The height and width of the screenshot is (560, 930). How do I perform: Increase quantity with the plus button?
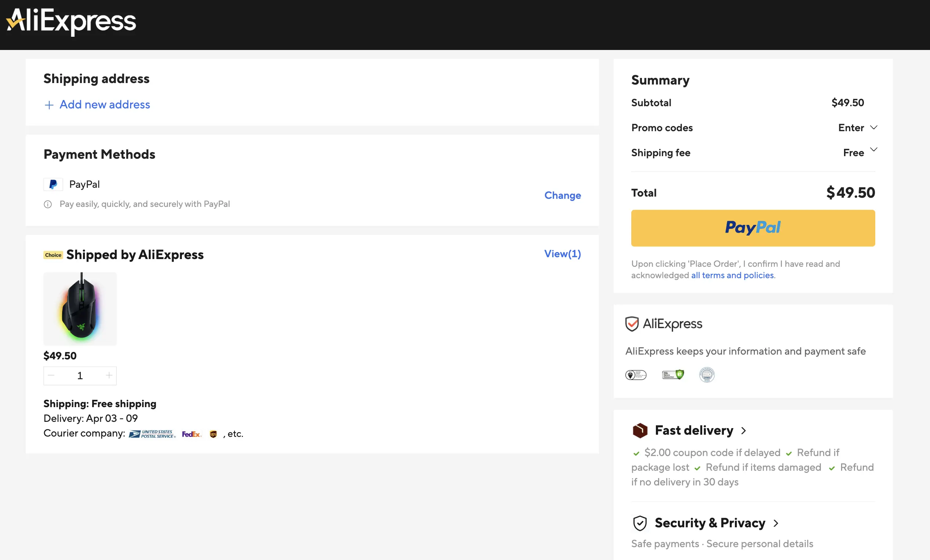[x=109, y=375]
